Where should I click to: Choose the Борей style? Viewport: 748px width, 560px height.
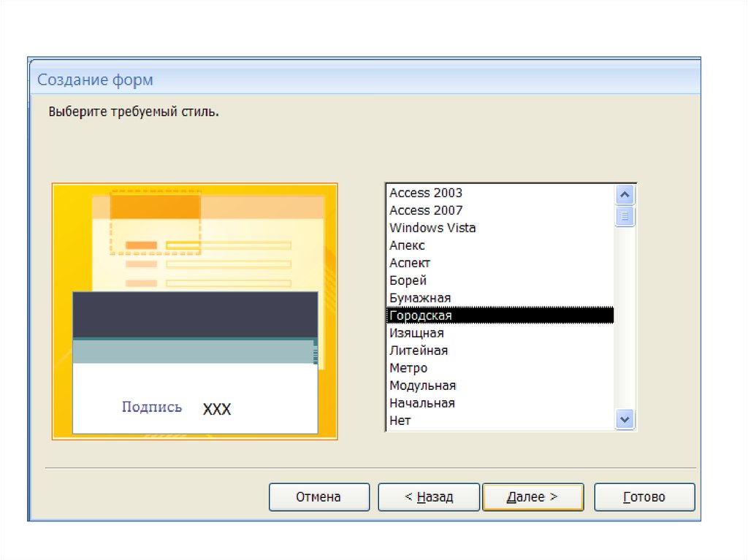tap(408, 280)
